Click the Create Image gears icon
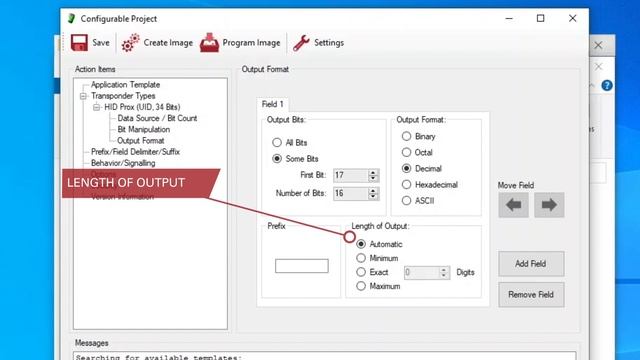The width and height of the screenshot is (640, 360). pos(131,42)
